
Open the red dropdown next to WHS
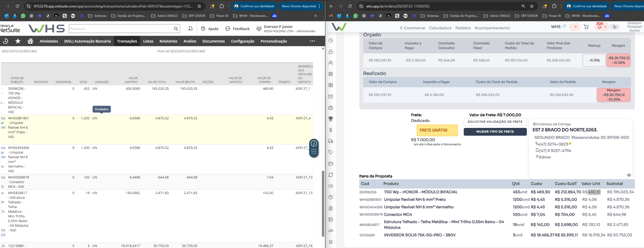point(575,27)
